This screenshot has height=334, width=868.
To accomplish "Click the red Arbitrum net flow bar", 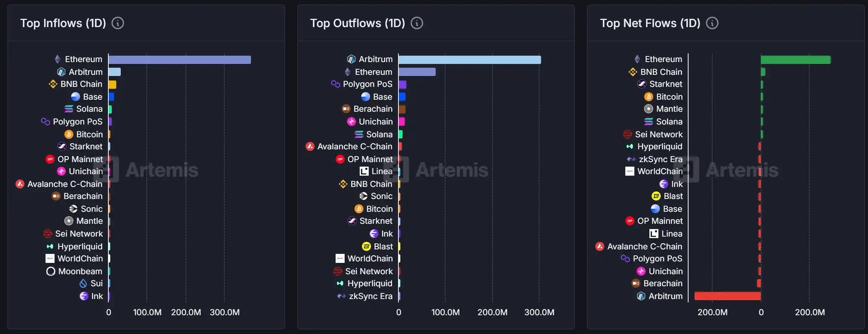I will pyautogui.click(x=728, y=296).
